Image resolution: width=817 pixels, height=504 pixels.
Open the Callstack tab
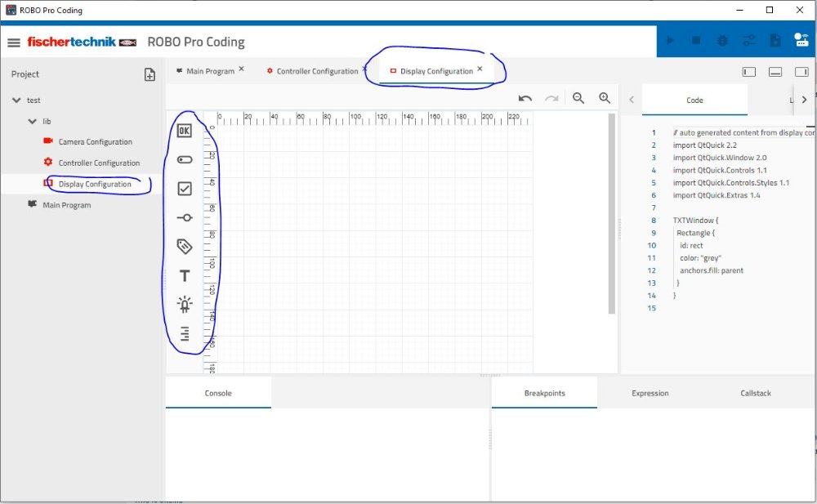[756, 394]
